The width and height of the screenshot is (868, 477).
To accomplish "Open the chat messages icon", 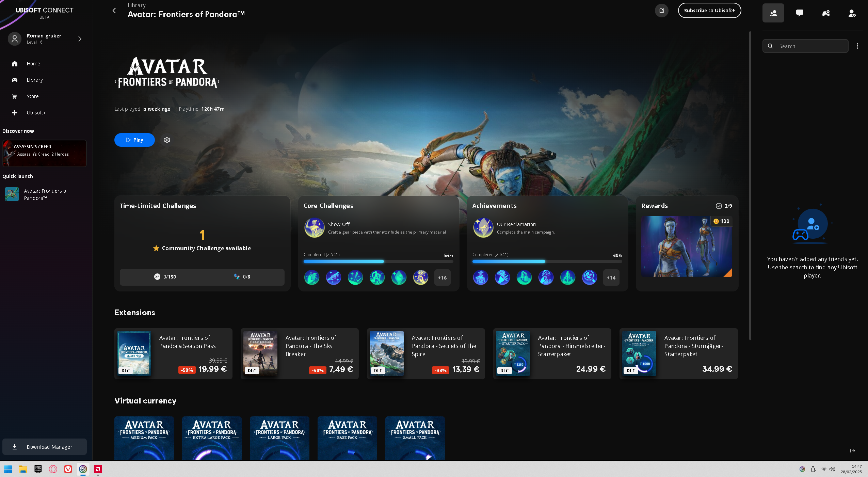I will pyautogui.click(x=800, y=13).
